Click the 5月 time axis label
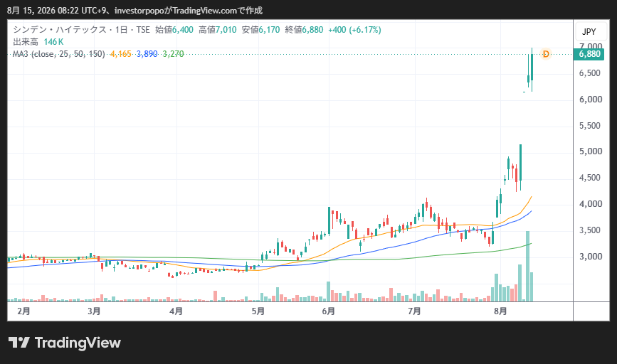Image resolution: width=617 pixels, height=364 pixels. coord(258,311)
